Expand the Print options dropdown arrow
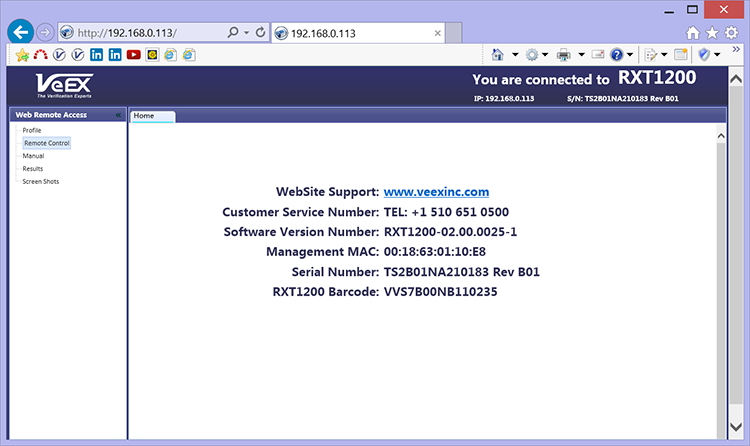Image resolution: width=750 pixels, height=446 pixels. pyautogui.click(x=582, y=55)
